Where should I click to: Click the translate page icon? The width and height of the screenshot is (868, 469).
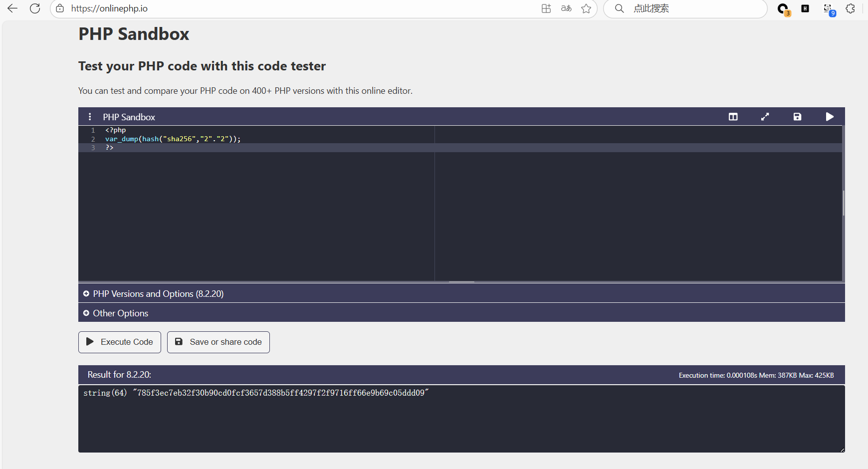566,8
